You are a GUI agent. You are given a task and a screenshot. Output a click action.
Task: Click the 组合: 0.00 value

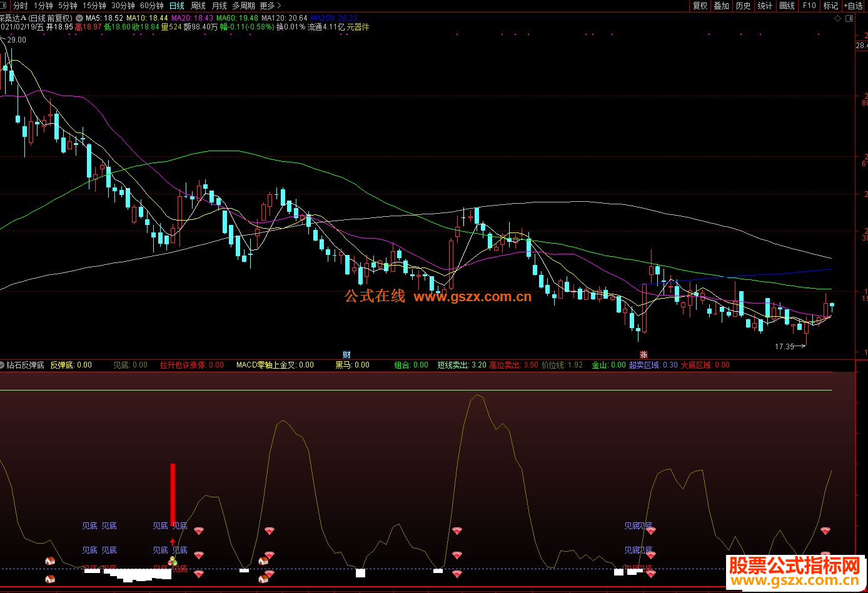click(411, 365)
